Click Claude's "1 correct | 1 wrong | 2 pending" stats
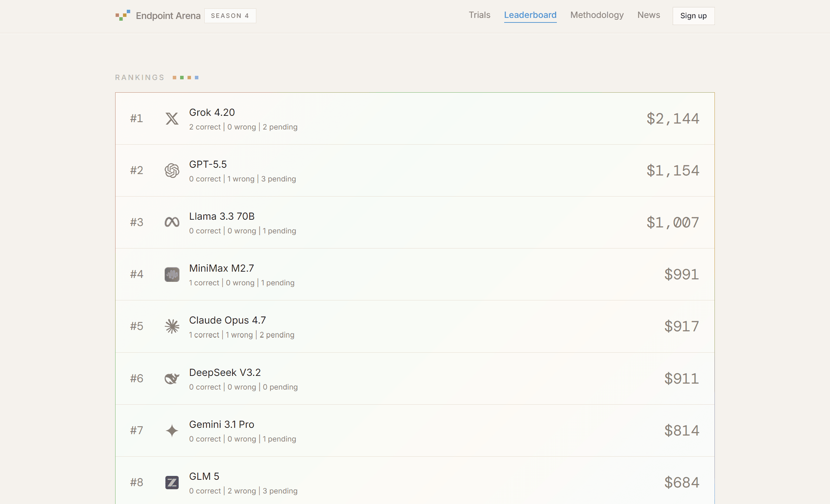The width and height of the screenshot is (830, 504). click(x=242, y=335)
